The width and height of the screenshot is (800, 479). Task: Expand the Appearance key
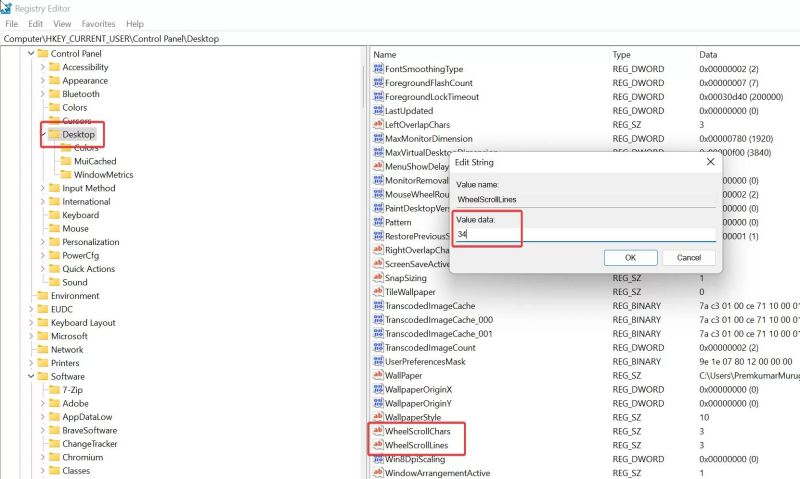coord(43,80)
